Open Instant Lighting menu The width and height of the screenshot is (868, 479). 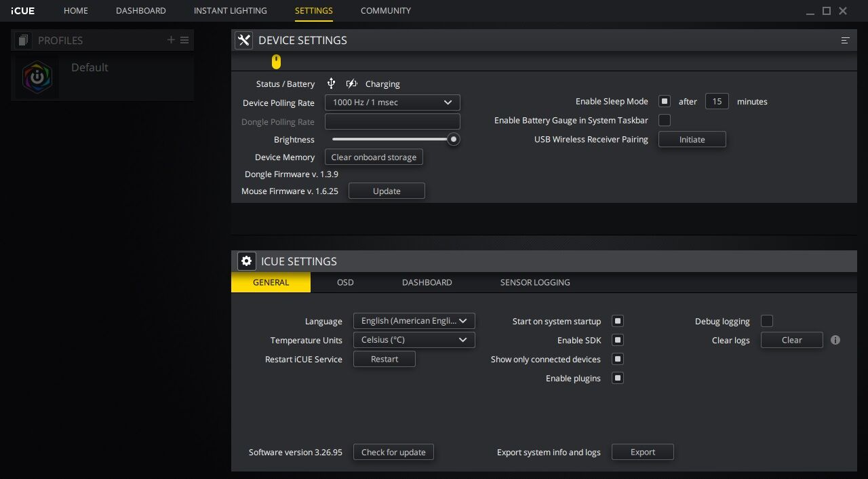coord(231,11)
